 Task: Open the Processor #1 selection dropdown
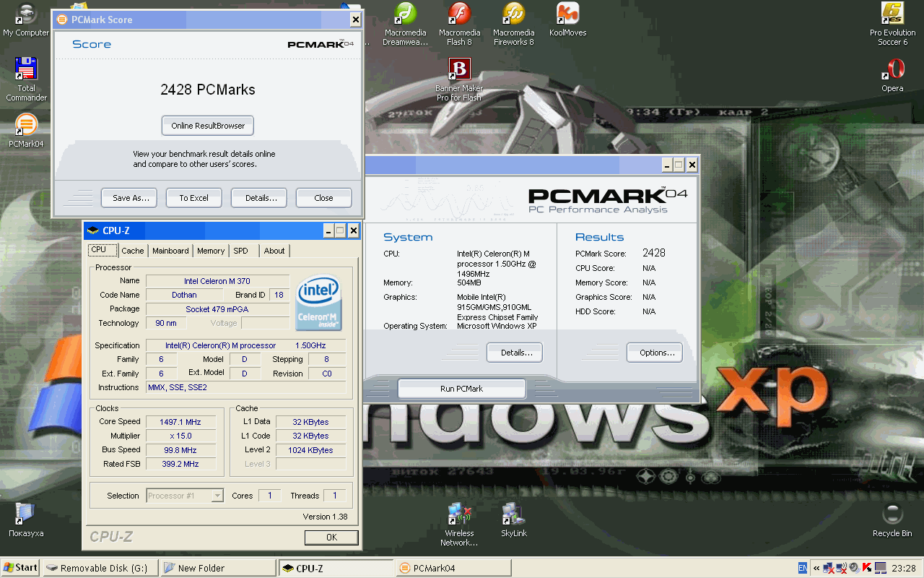[185, 496]
